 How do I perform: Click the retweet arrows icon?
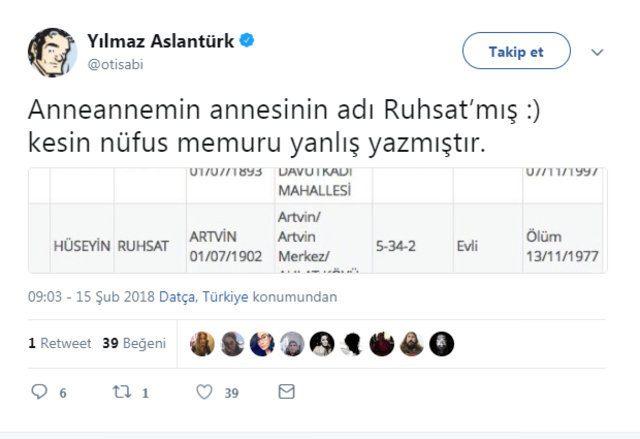(122, 392)
